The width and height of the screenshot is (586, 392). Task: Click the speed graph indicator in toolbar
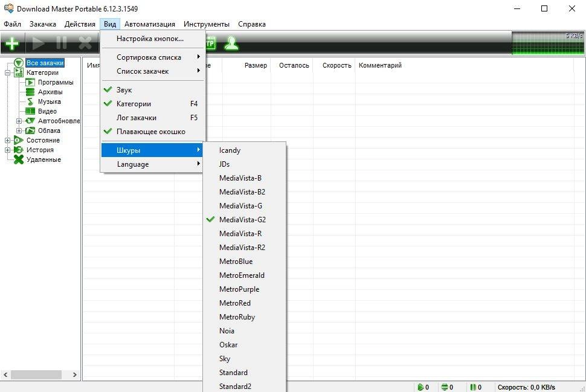pos(547,43)
